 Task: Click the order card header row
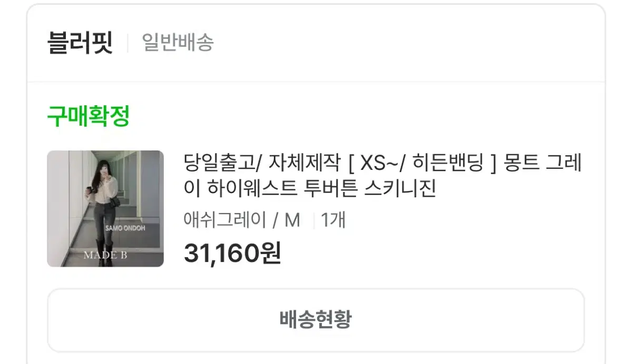[x=316, y=43]
